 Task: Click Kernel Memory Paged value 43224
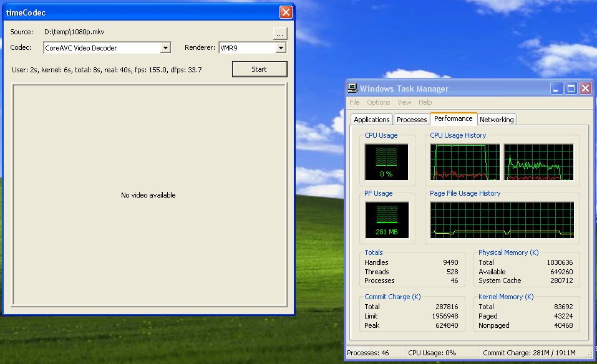click(563, 317)
